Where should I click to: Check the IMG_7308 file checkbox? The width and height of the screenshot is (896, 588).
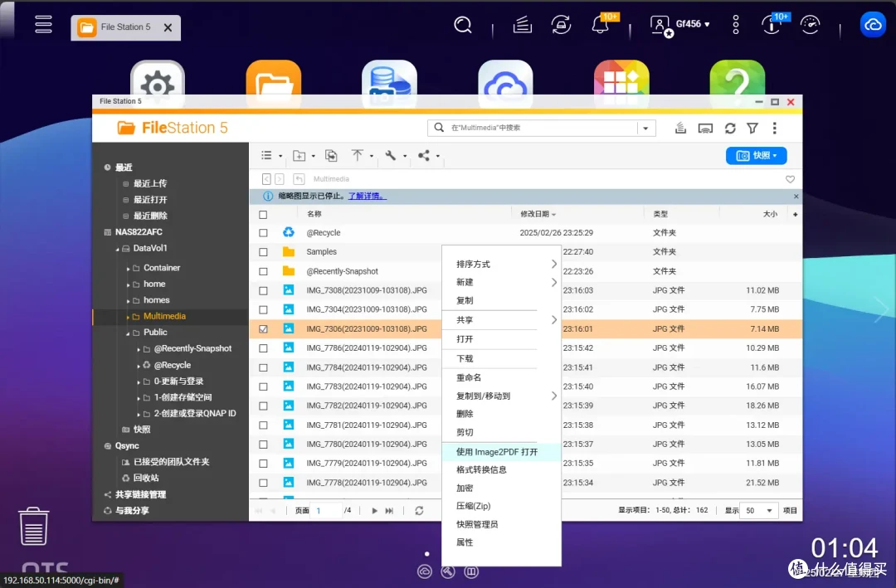click(263, 291)
